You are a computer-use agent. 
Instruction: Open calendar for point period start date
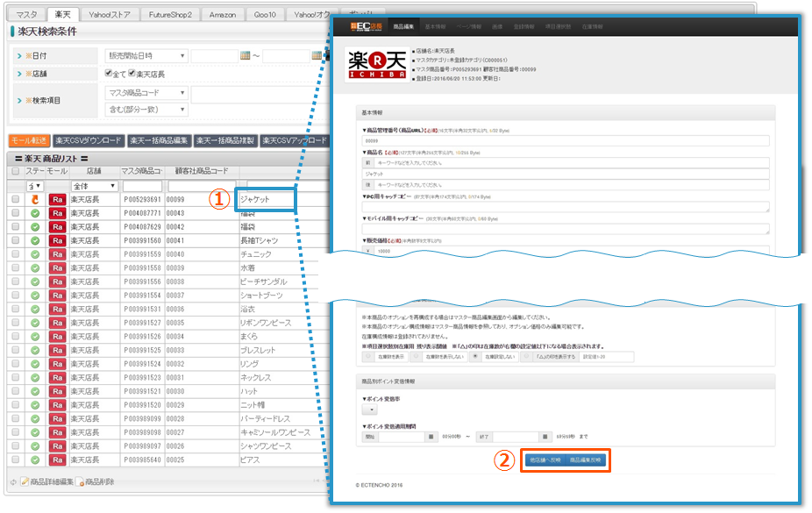[431, 437]
